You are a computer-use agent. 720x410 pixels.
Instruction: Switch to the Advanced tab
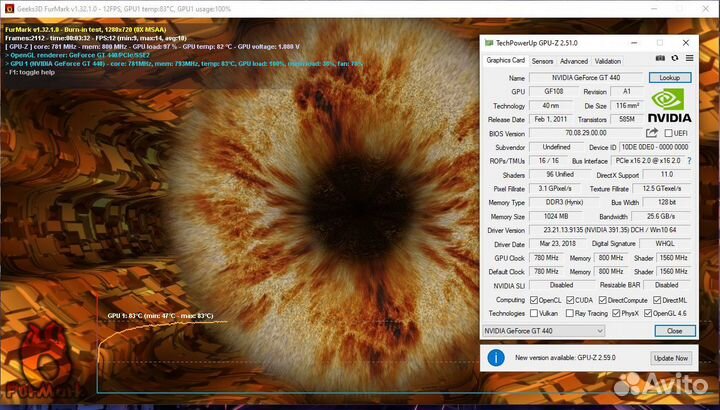[574, 60]
